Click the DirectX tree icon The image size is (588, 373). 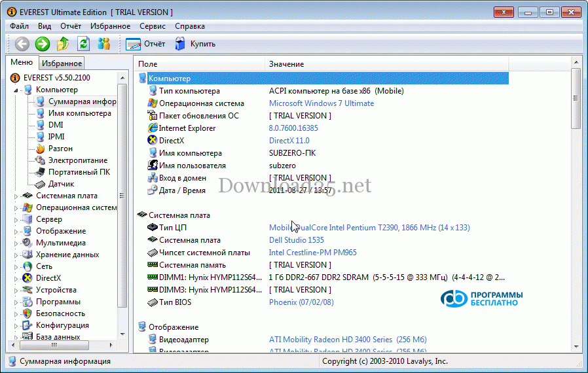[x=28, y=278]
